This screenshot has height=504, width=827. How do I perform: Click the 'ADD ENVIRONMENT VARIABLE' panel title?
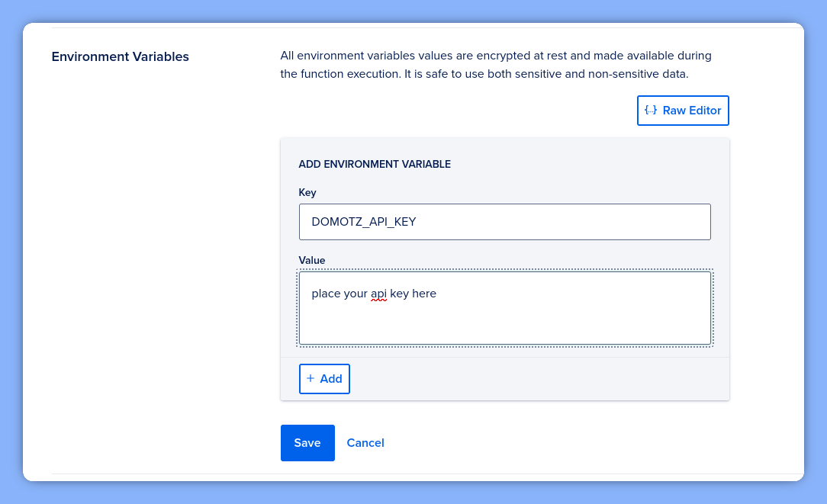375,164
